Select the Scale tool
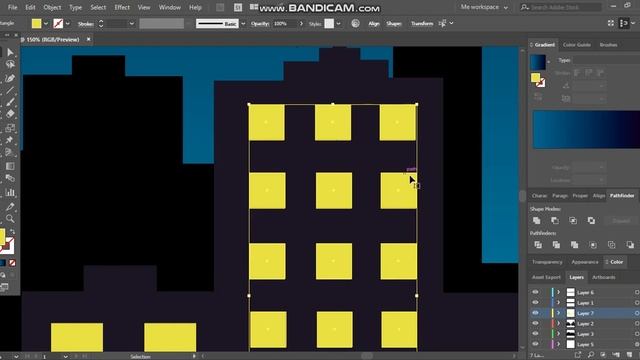The height and width of the screenshot is (360, 640). pyautogui.click(x=10, y=128)
